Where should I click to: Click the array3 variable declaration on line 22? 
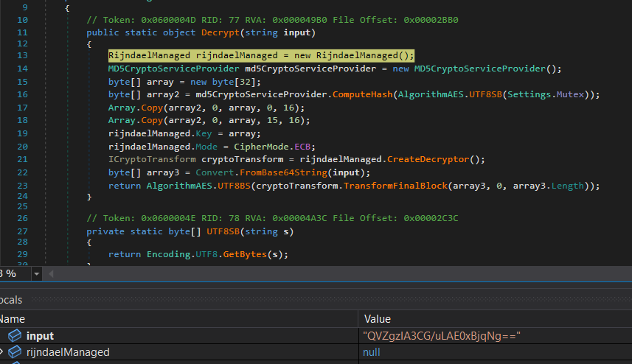[x=163, y=172]
